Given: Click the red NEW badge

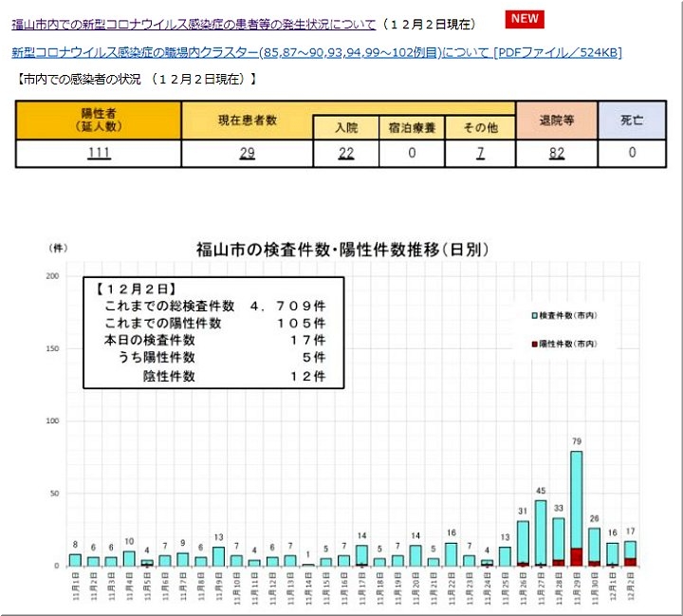Looking at the screenshot, I should (524, 19).
